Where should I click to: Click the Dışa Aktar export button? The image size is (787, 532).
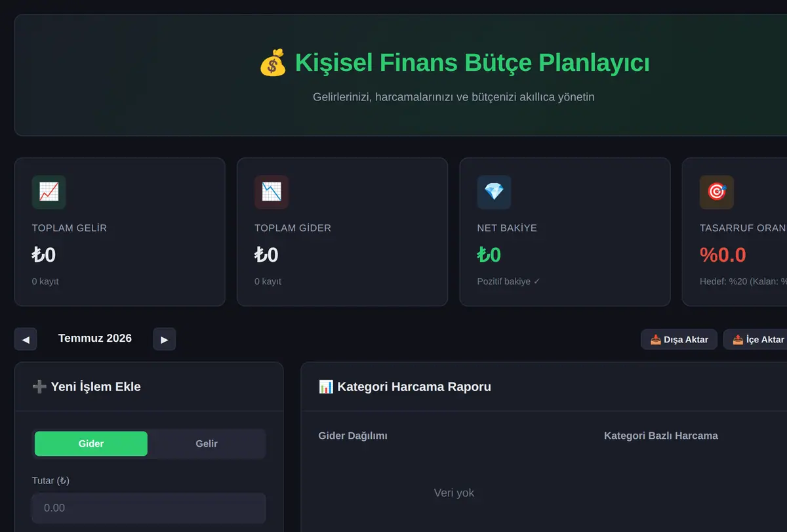(679, 339)
